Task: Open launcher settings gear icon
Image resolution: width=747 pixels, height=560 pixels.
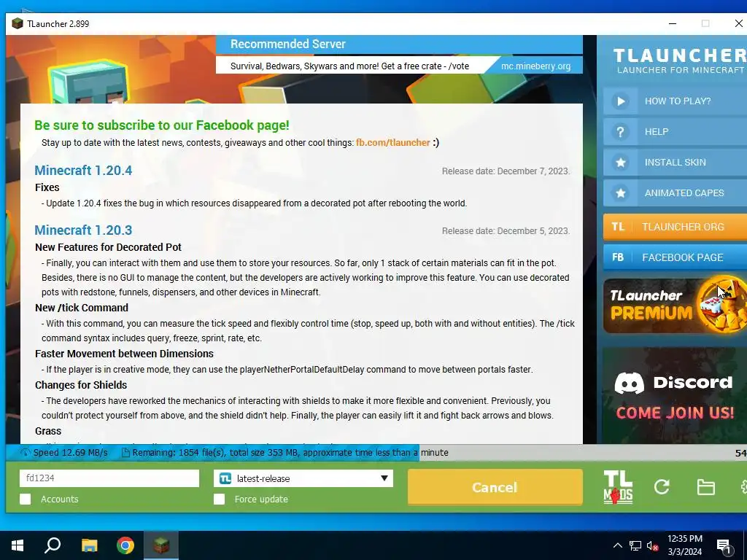Action: coord(743,486)
